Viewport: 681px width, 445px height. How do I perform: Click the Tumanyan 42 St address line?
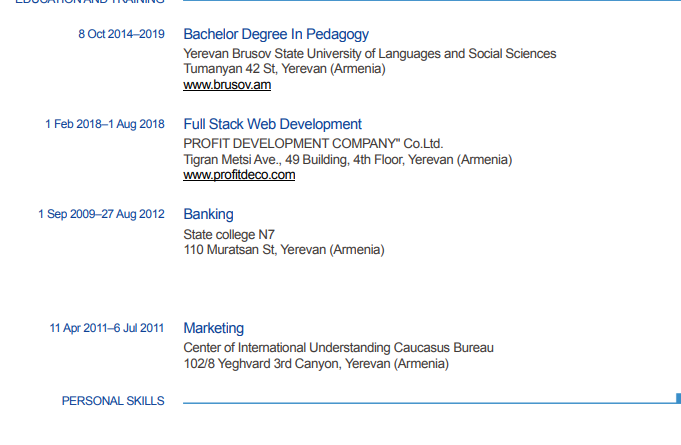284,69
